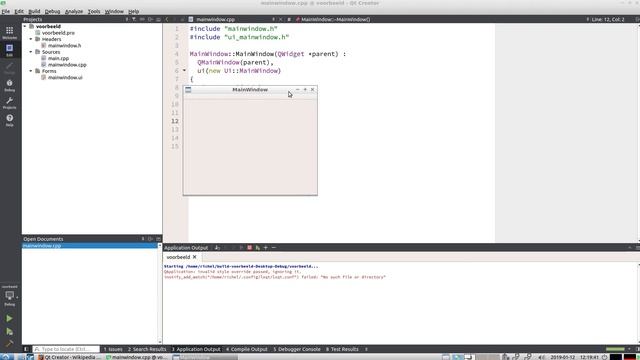This screenshot has width=640, height=360.
Task: Open the output panes chooser arrows
Action: tap(366, 349)
